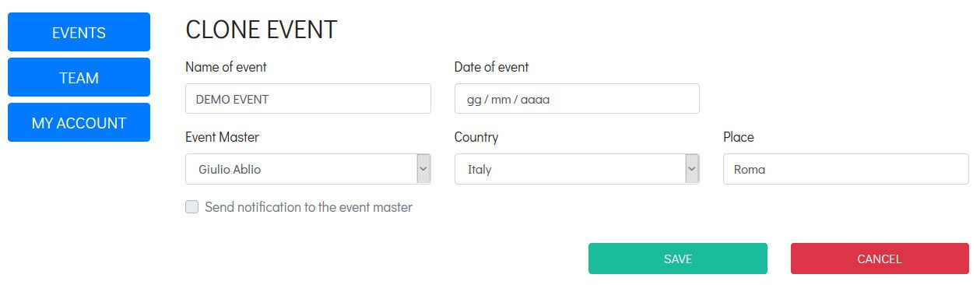This screenshot has width=980, height=285.
Task: Click the arrow on Country select
Action: [x=692, y=169]
